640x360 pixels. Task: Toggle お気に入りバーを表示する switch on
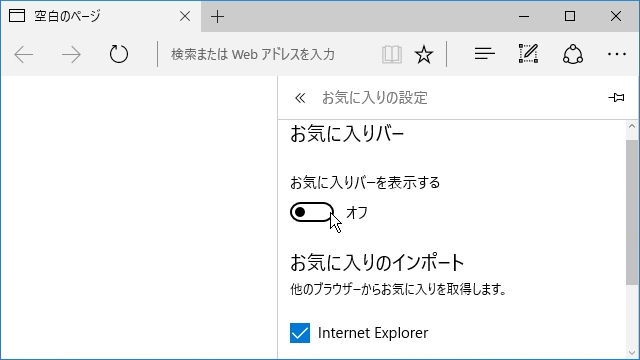[312, 212]
